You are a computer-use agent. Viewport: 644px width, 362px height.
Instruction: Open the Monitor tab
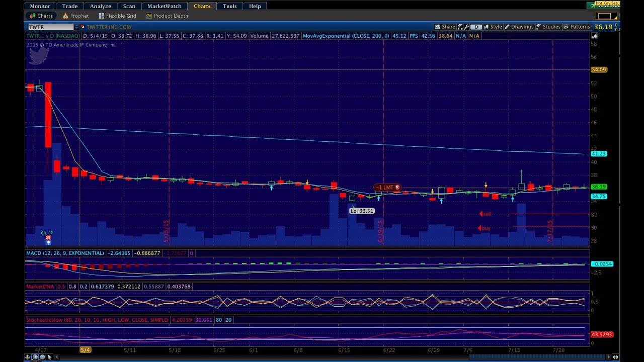(40, 6)
